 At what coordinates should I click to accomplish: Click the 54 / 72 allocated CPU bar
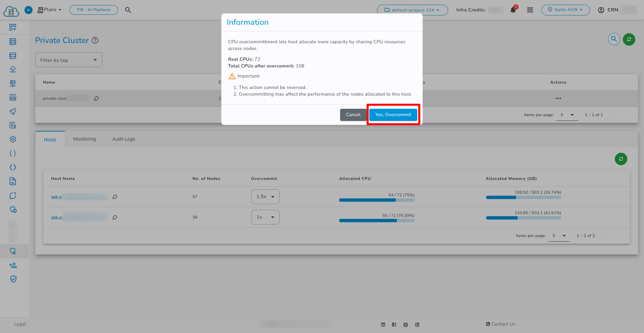click(x=377, y=200)
